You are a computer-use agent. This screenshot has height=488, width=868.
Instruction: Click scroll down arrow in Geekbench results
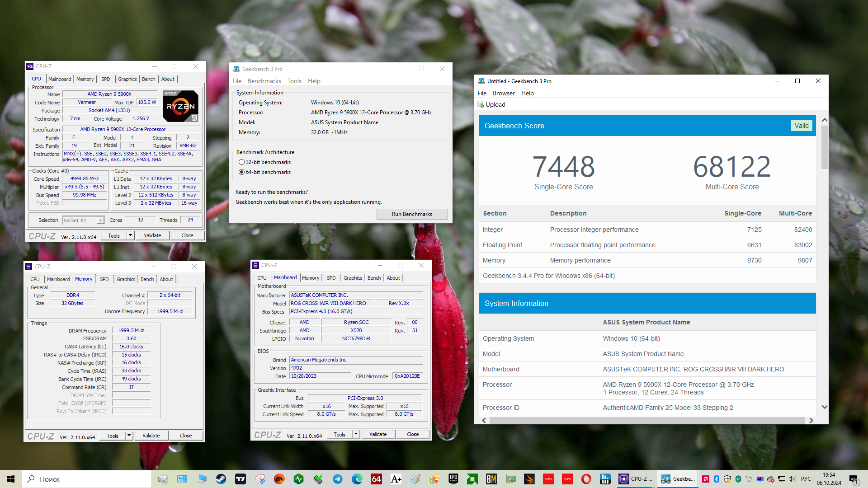825,407
